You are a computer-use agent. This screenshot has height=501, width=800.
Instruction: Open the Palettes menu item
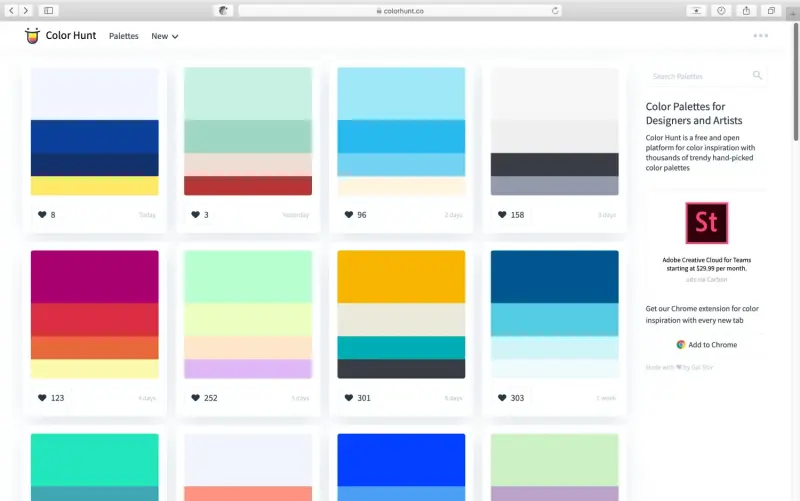[x=123, y=36]
